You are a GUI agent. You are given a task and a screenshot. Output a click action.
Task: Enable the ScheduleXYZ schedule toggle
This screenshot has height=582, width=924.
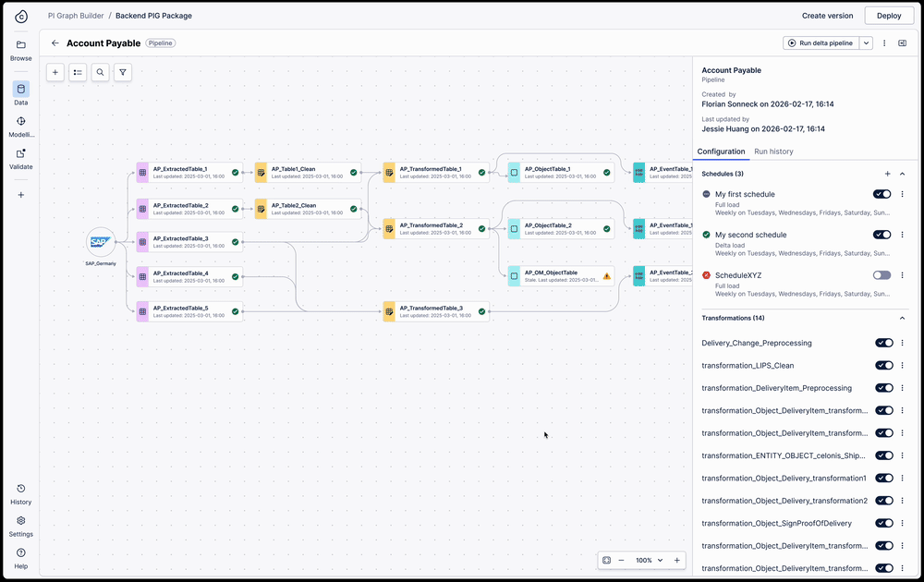point(881,275)
